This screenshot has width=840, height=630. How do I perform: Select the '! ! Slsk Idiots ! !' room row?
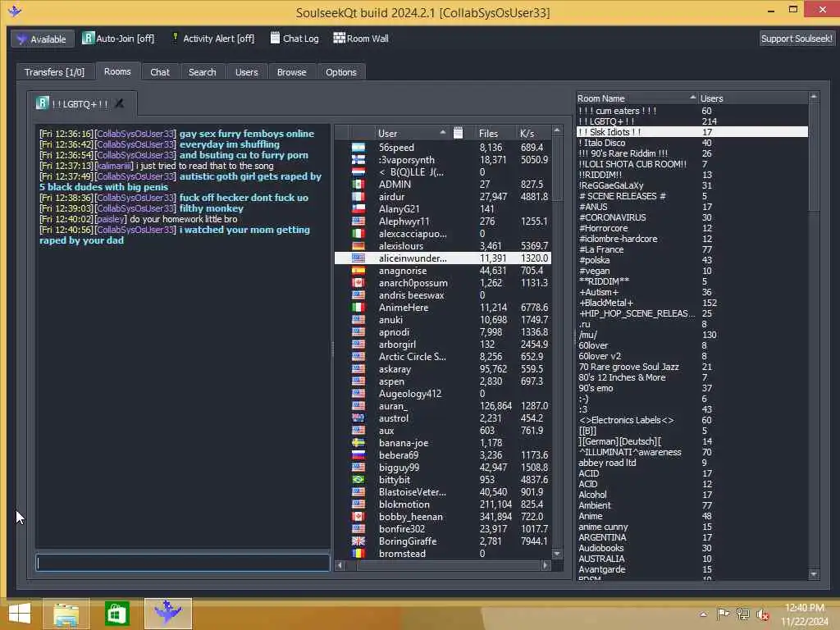(x=692, y=132)
